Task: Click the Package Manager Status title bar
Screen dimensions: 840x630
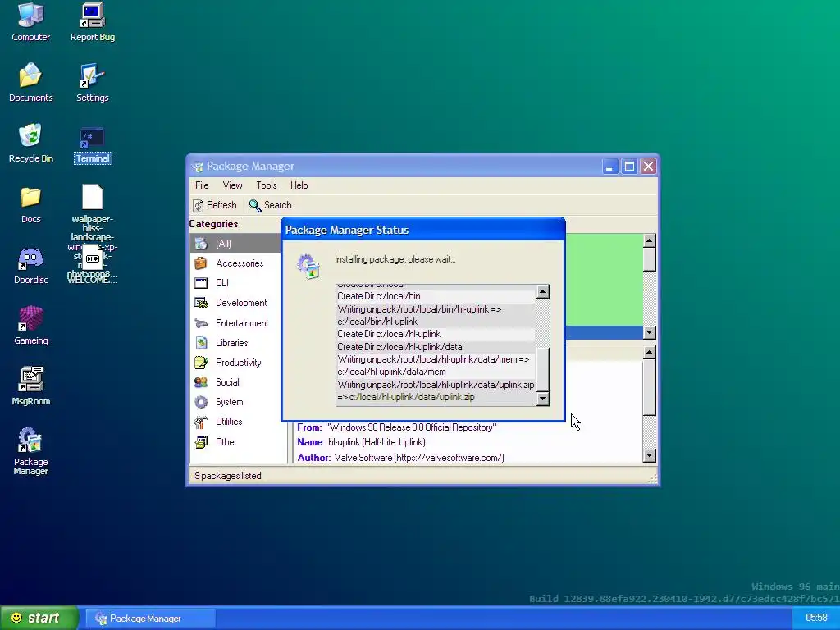Action: point(423,230)
